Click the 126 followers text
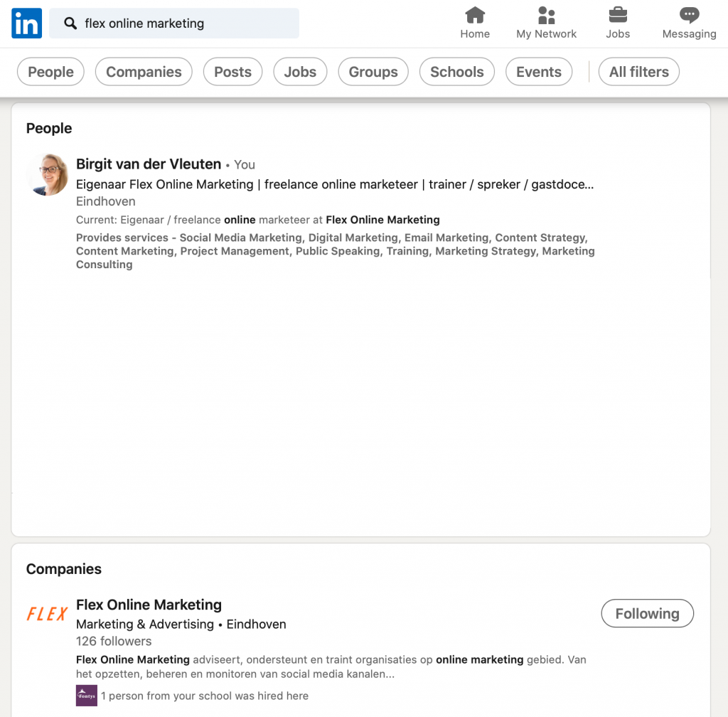Viewport: 728px width, 717px height. 114,642
